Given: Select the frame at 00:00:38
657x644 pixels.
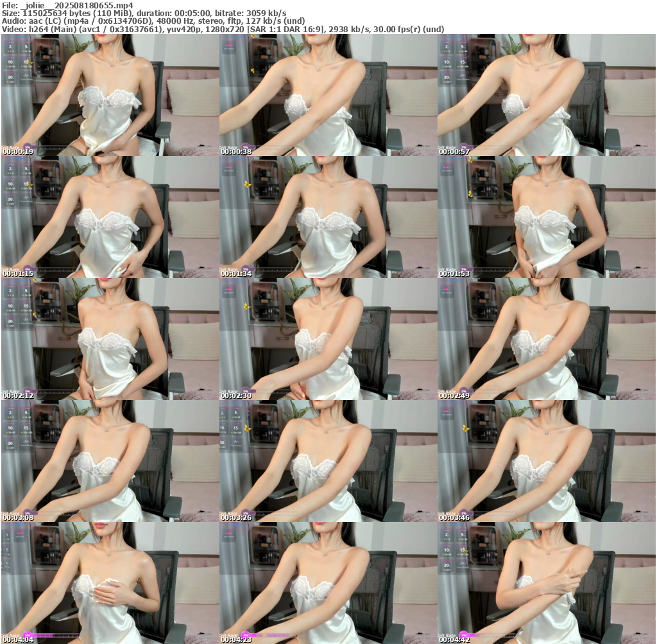Looking at the screenshot, I should click(328, 95).
